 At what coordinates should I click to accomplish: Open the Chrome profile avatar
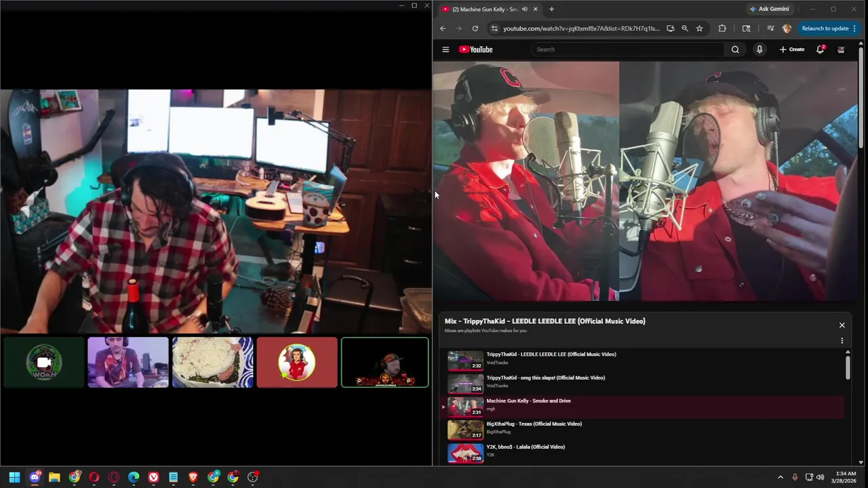tap(787, 28)
